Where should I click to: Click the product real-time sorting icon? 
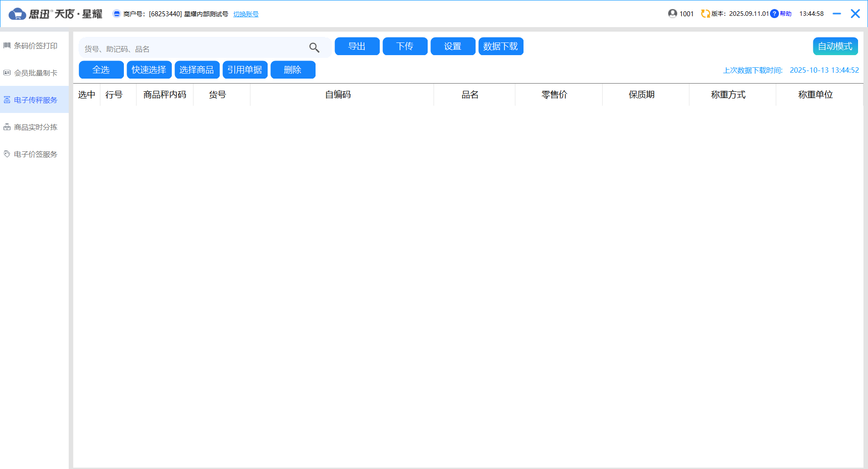tap(7, 127)
